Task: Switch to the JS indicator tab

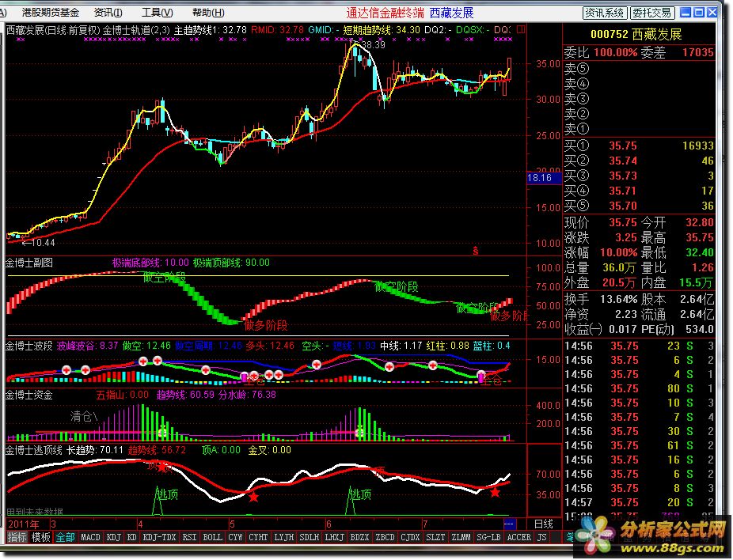Action: tap(541, 537)
